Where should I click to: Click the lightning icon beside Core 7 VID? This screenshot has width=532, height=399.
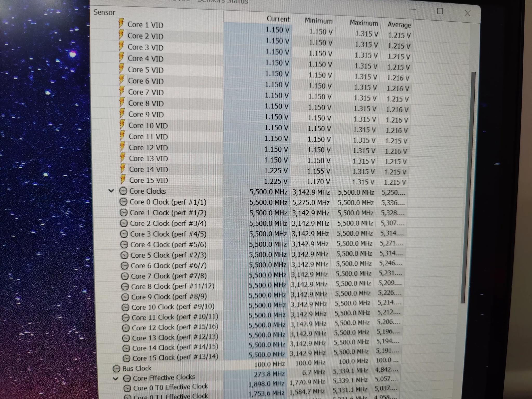[122, 91]
